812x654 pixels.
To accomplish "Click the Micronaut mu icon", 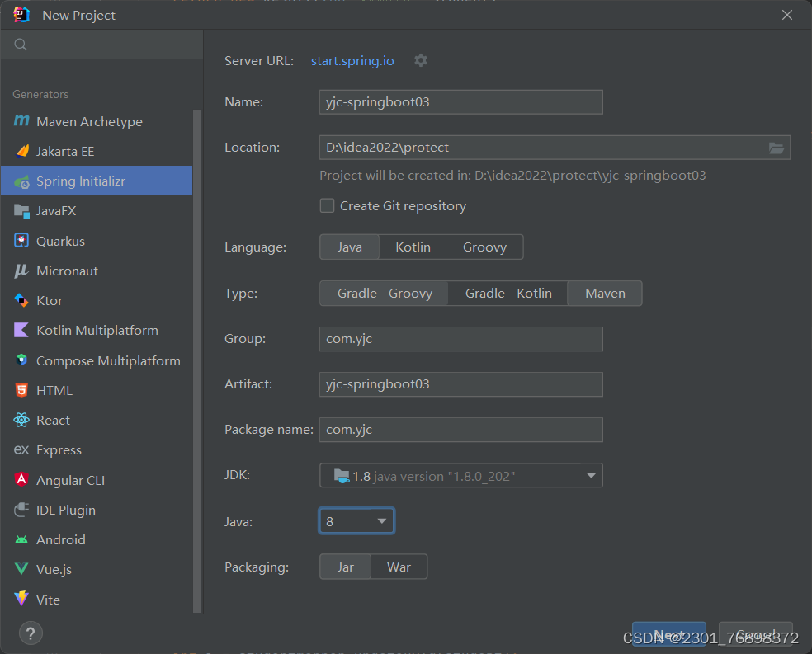I will pyautogui.click(x=21, y=271).
